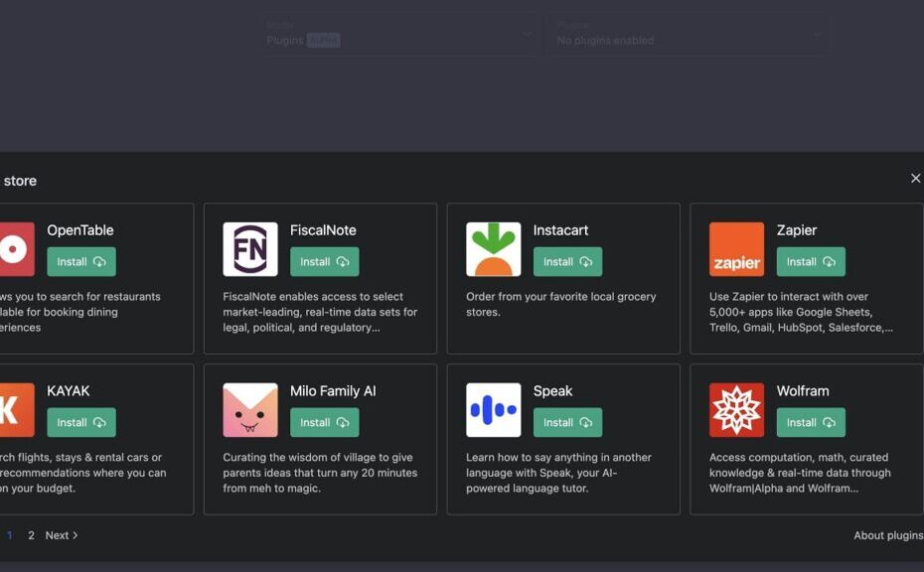Viewport: 924px width, 572px height.
Task: Click the FiscalNote FN logo
Action: point(250,249)
